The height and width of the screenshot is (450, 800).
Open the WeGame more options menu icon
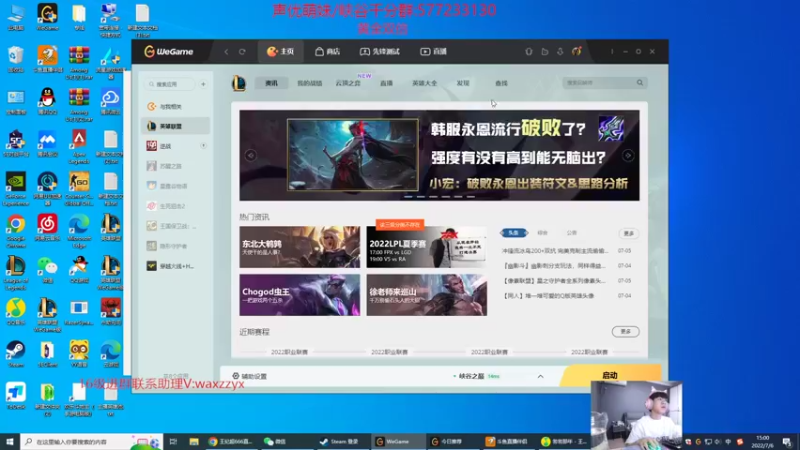[612, 52]
